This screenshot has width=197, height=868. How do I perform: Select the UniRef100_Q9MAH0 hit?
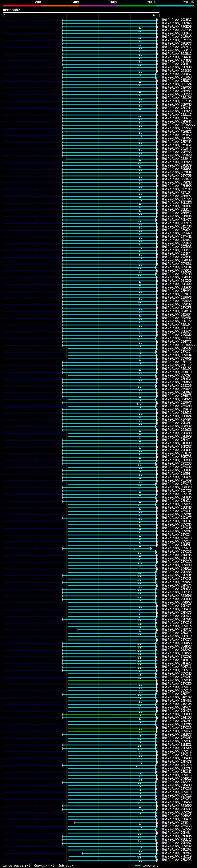click(176, 121)
